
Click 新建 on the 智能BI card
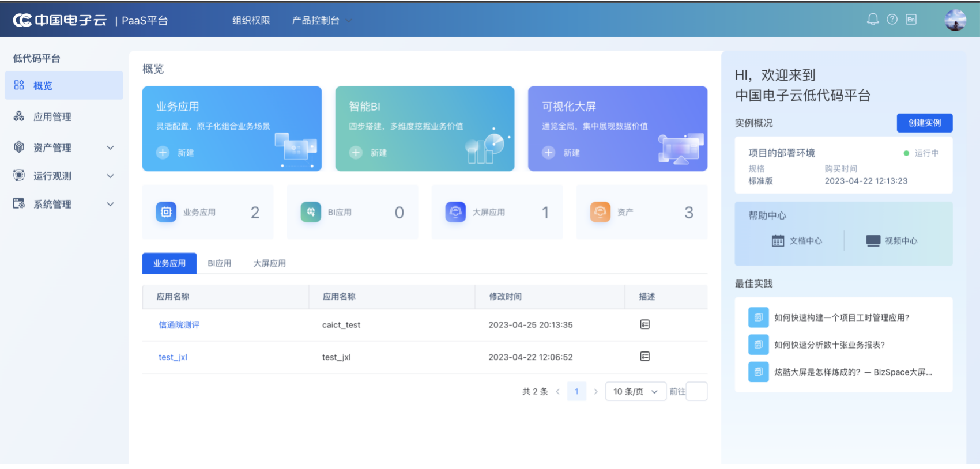pyautogui.click(x=379, y=153)
